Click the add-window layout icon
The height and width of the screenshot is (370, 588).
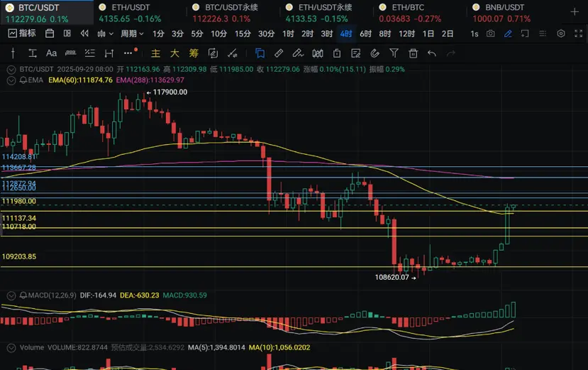(x=525, y=34)
